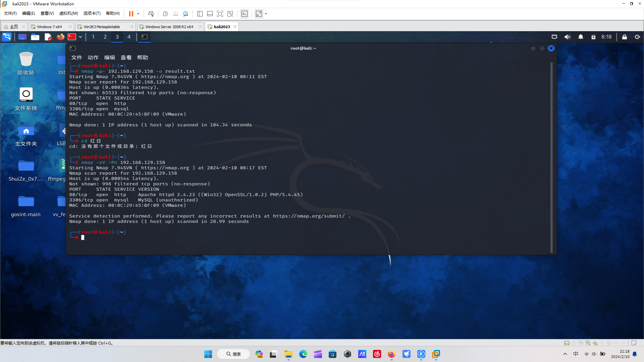Send Ctrl+Alt+Del to the VM
The height and width of the screenshot is (362, 644).
tap(151, 14)
